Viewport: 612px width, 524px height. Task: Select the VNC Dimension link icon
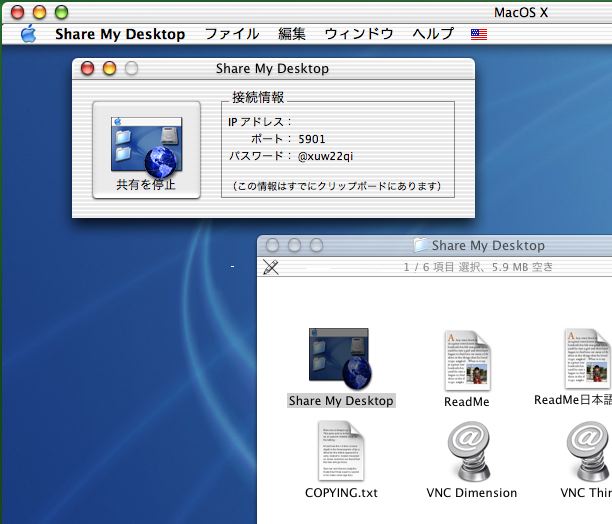469,451
